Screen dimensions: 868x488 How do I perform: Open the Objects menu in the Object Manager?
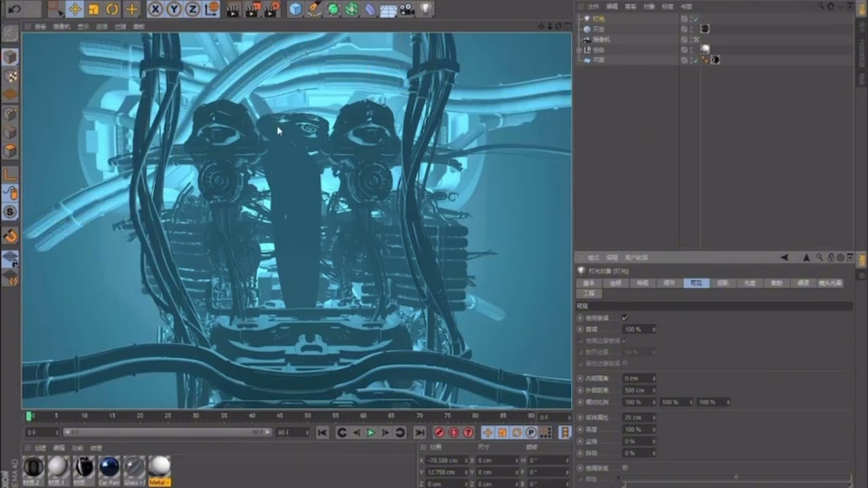point(649,6)
